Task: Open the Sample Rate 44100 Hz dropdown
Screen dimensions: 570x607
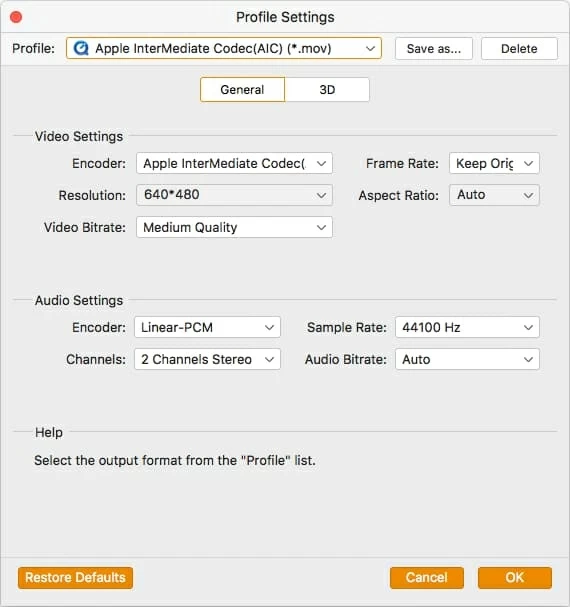Action: click(x=467, y=328)
